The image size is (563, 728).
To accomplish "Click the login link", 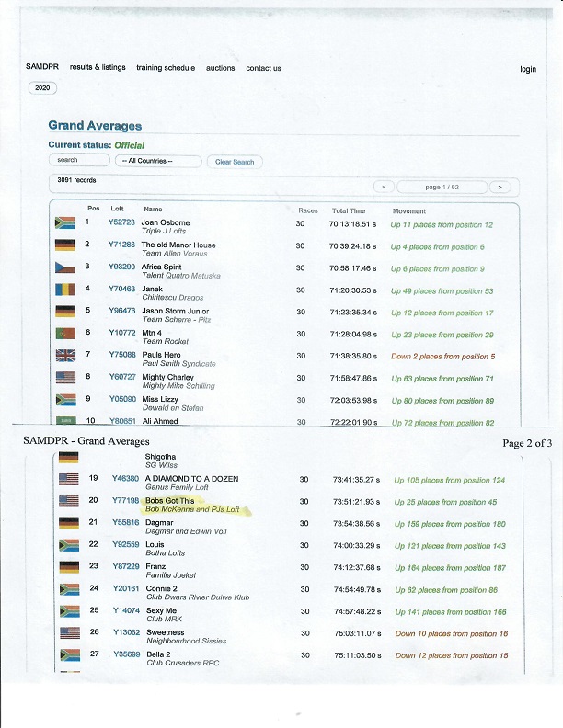I will click(x=527, y=69).
